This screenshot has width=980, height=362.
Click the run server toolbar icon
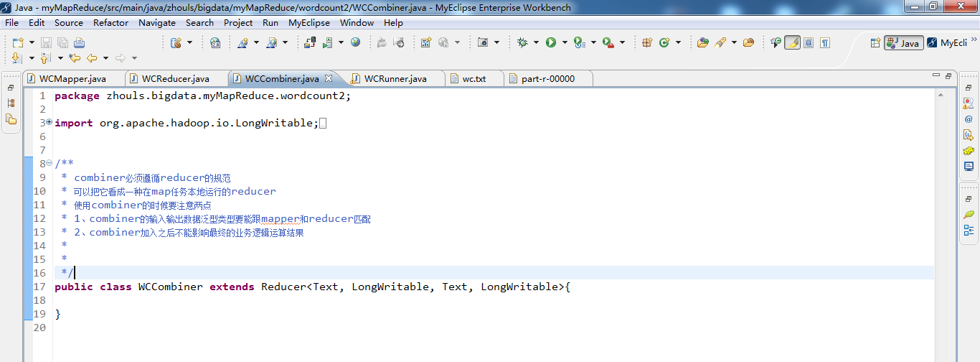328,43
